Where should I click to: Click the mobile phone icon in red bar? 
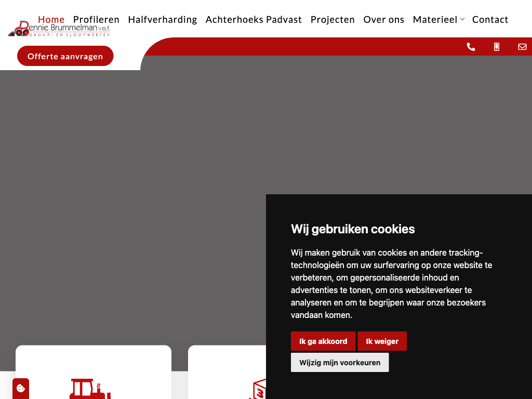point(497,47)
